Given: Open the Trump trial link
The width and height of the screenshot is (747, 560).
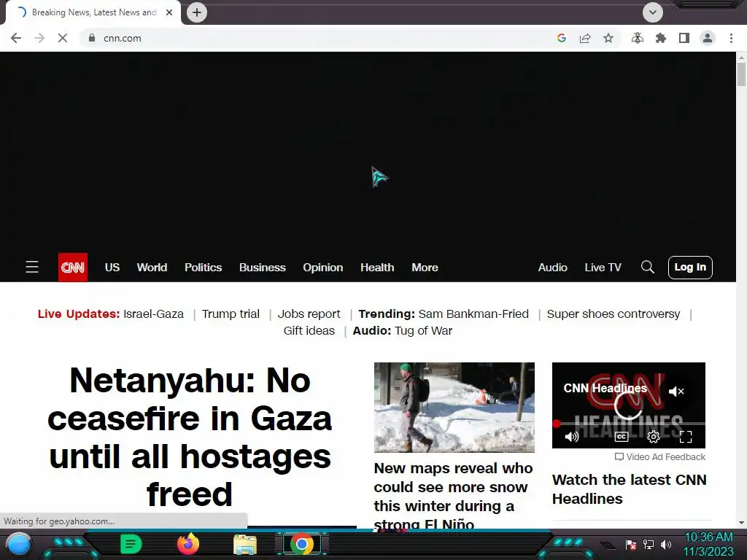Looking at the screenshot, I should tap(231, 314).
